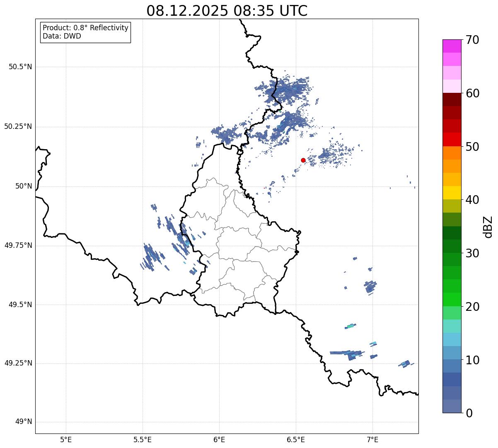Pick the olive colorbar segment below 40
Screen dimensions: 498x448
click(452, 206)
